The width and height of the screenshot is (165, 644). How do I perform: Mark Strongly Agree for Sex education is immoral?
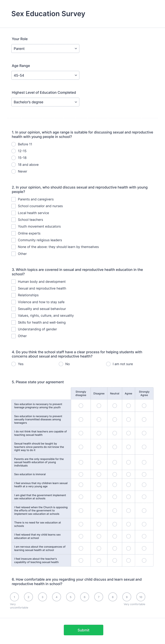(x=144, y=474)
